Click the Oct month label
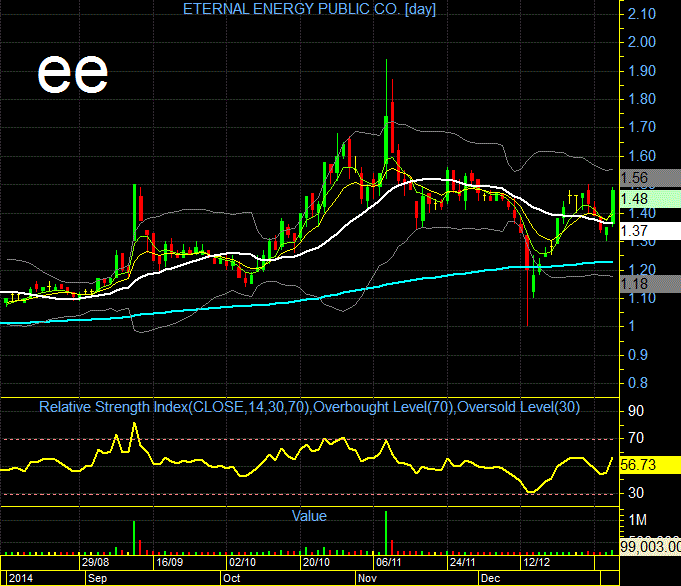This screenshot has height=586, width=681. [x=231, y=578]
